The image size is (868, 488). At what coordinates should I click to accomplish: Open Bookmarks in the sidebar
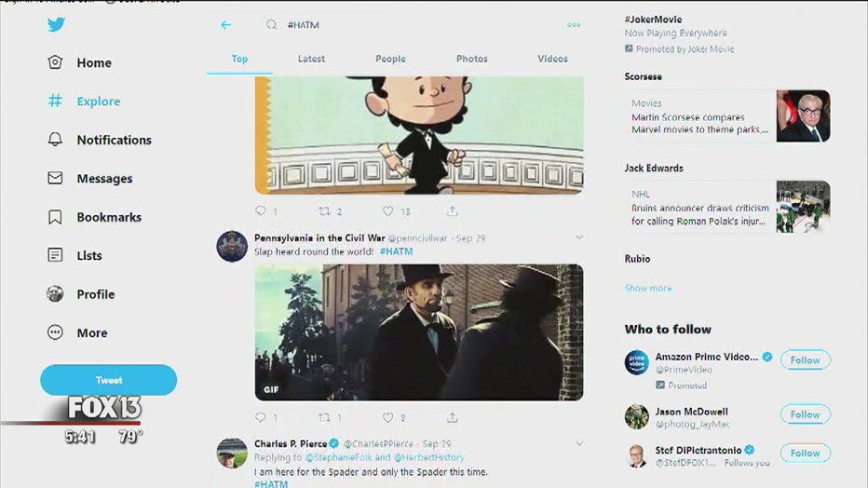coord(95,217)
